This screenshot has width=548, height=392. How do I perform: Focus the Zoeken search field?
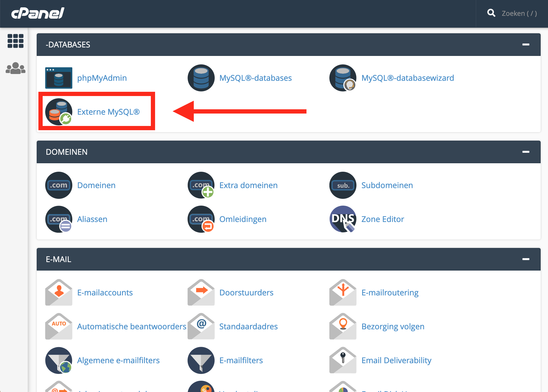(x=519, y=13)
